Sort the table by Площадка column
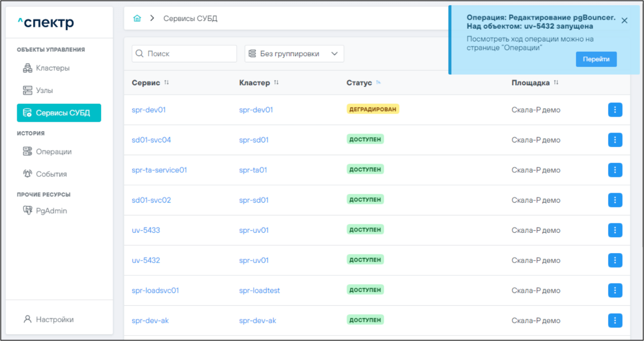Screen dimensions: 644x341 (556, 83)
